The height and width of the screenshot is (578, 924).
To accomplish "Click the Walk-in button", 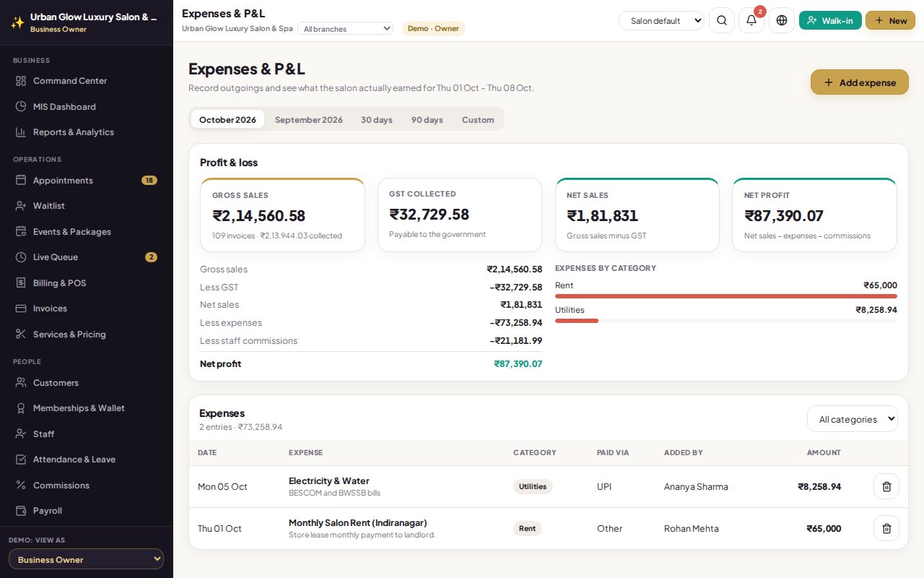I will [x=830, y=20].
